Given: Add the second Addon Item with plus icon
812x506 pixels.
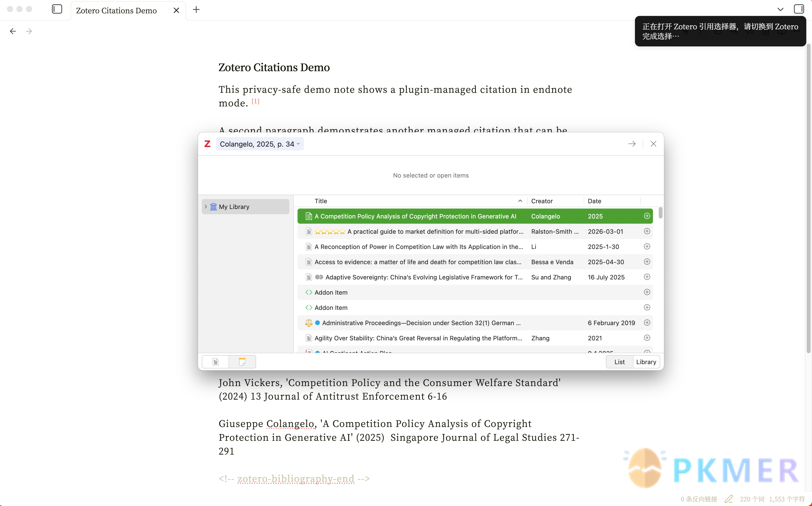Looking at the screenshot, I should 647,307.
